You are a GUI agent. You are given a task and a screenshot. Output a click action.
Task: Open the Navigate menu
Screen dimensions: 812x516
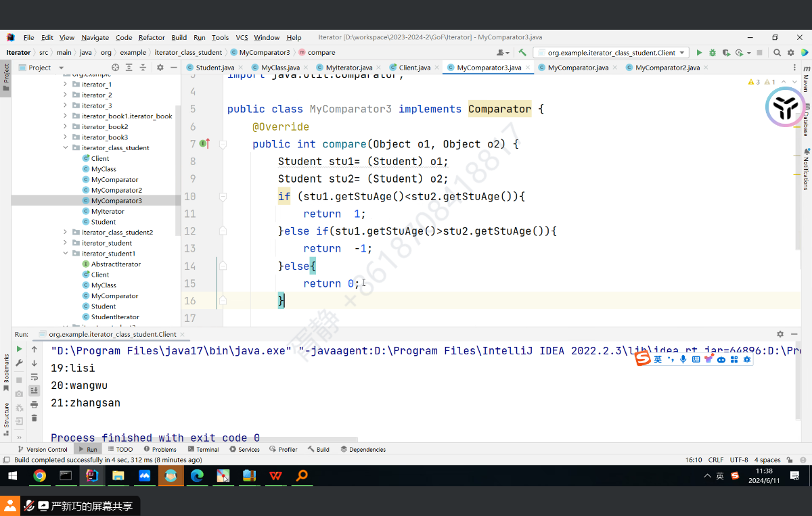[x=95, y=37]
